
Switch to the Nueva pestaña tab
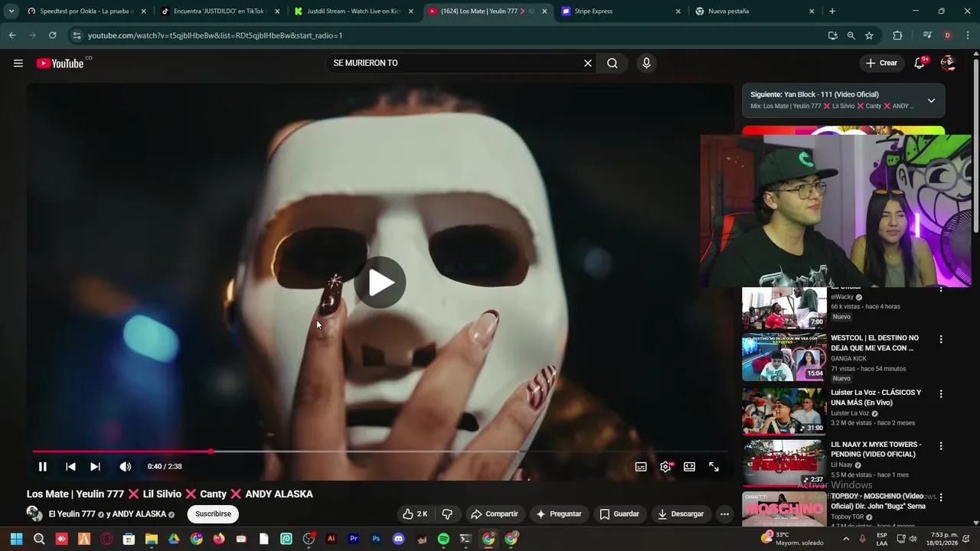click(754, 11)
